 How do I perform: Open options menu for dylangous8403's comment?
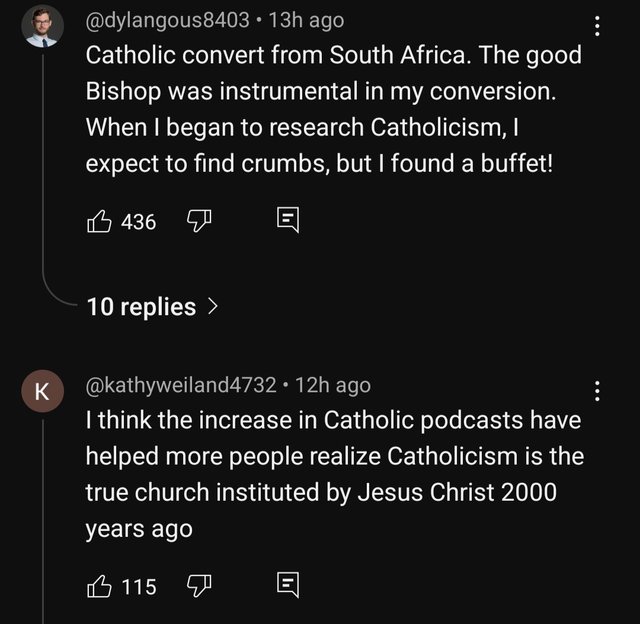(598, 28)
